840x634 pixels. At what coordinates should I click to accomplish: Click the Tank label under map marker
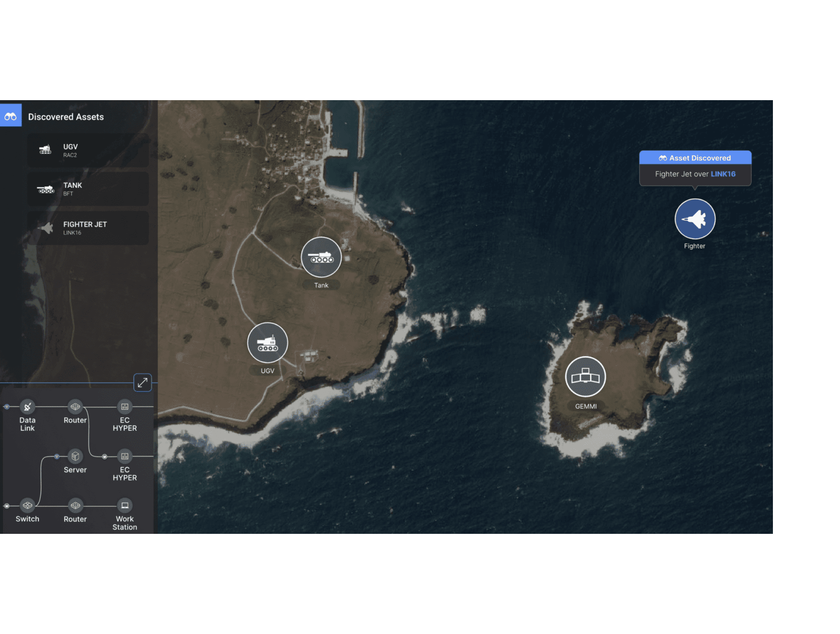point(321,285)
